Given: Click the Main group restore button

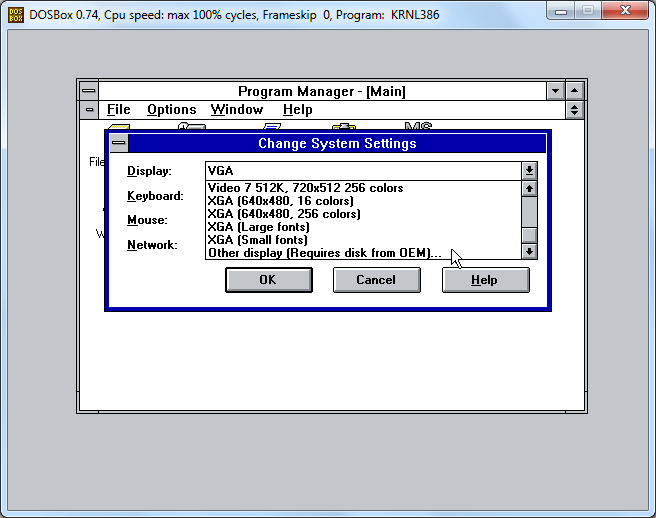Looking at the screenshot, I should (x=575, y=110).
